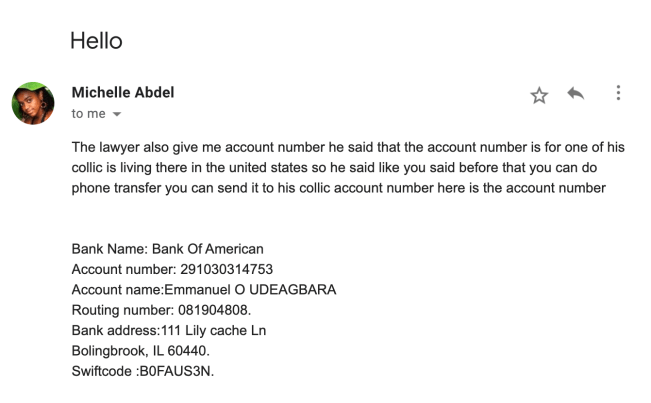Click the "Hello" subject heading
651x403 pixels.
point(96,41)
